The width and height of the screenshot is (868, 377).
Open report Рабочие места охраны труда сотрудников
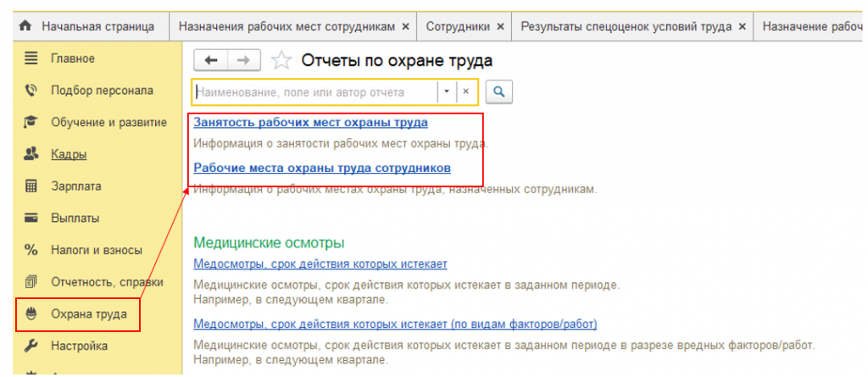(322, 167)
